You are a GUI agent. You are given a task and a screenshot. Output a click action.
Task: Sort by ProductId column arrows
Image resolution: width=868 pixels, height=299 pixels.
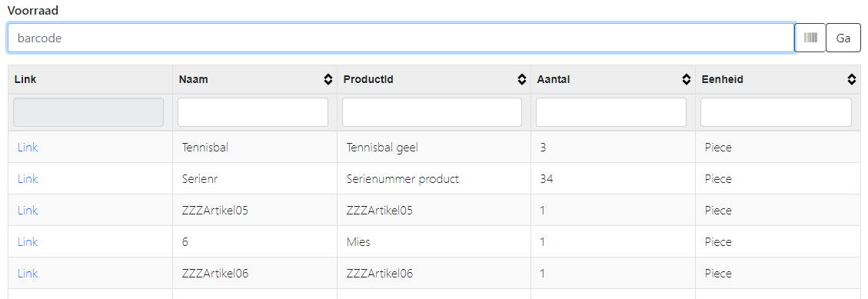pos(521,80)
